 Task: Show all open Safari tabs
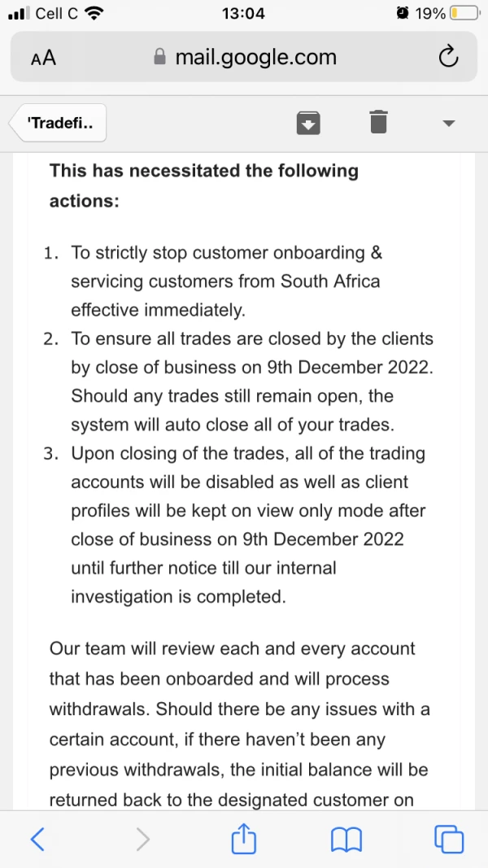tap(449, 839)
